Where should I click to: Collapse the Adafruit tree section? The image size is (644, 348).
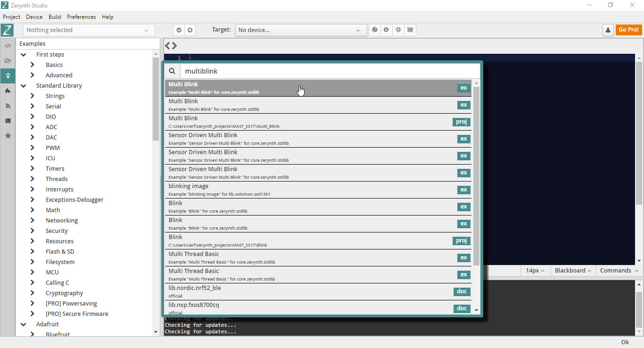pyautogui.click(x=23, y=324)
